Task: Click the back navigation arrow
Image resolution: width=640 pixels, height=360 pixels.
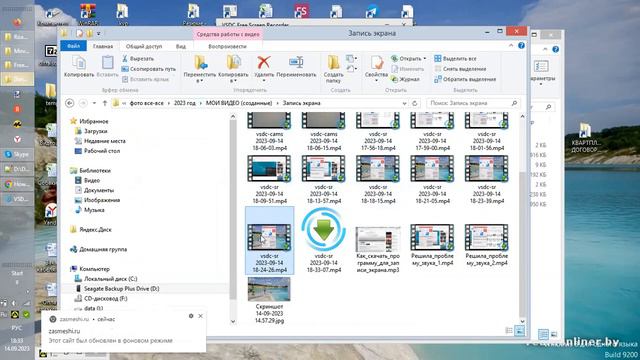Action: [x=69, y=103]
